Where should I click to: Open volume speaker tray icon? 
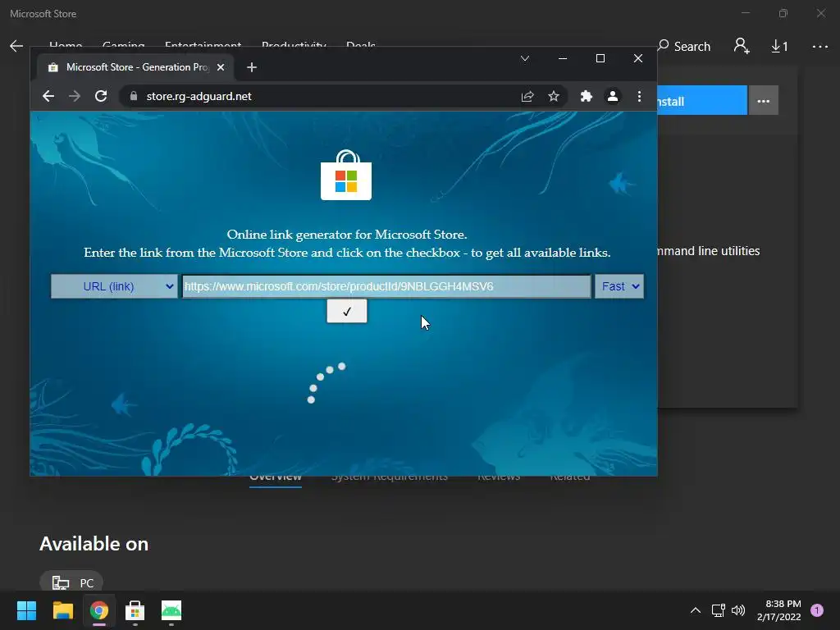(x=738, y=610)
